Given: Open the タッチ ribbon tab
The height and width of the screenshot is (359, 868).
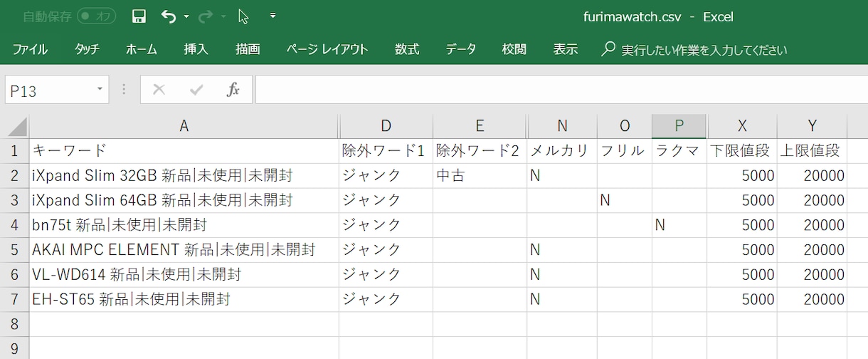Looking at the screenshot, I should [87, 49].
